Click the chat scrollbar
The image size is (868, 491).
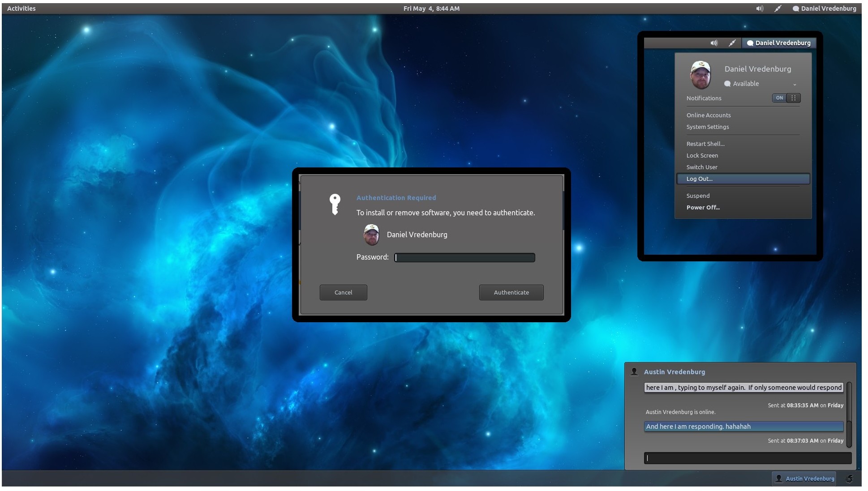click(x=849, y=414)
